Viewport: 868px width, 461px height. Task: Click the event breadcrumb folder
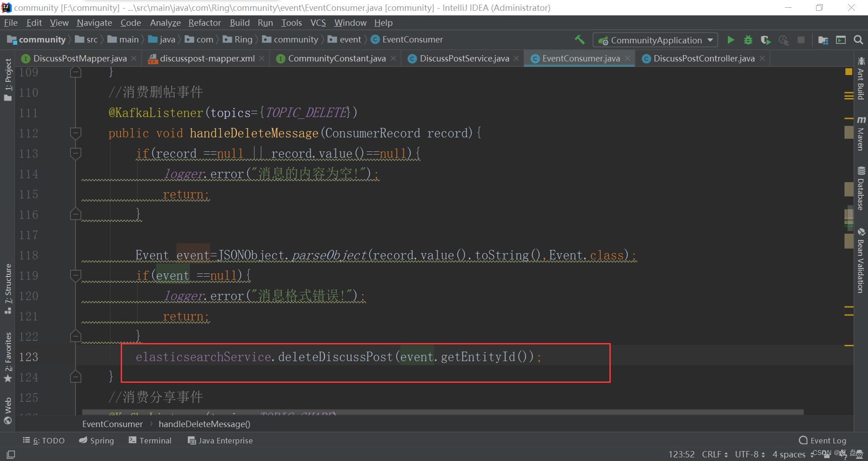pyautogui.click(x=344, y=40)
